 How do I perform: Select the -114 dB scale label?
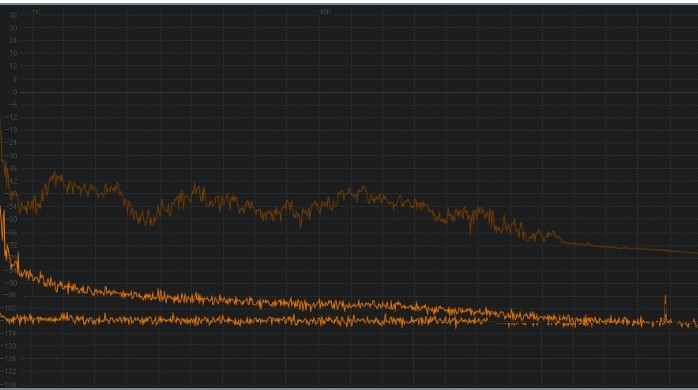(x=10, y=333)
